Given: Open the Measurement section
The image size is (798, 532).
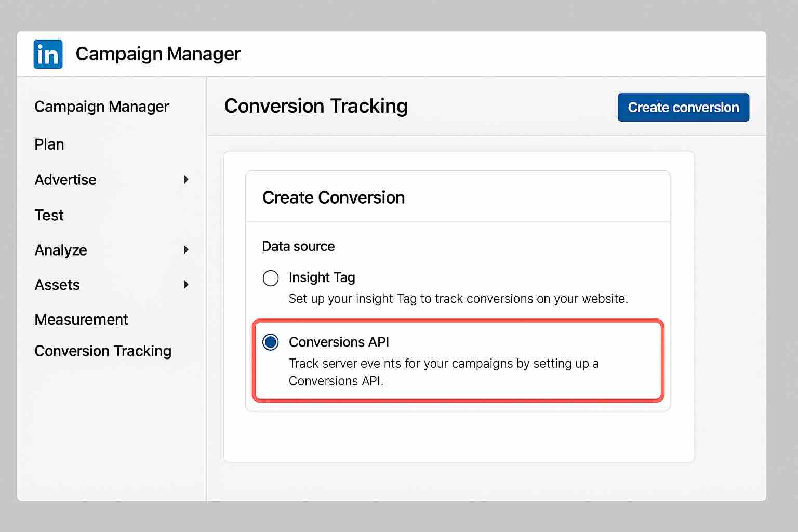Looking at the screenshot, I should pyautogui.click(x=81, y=320).
